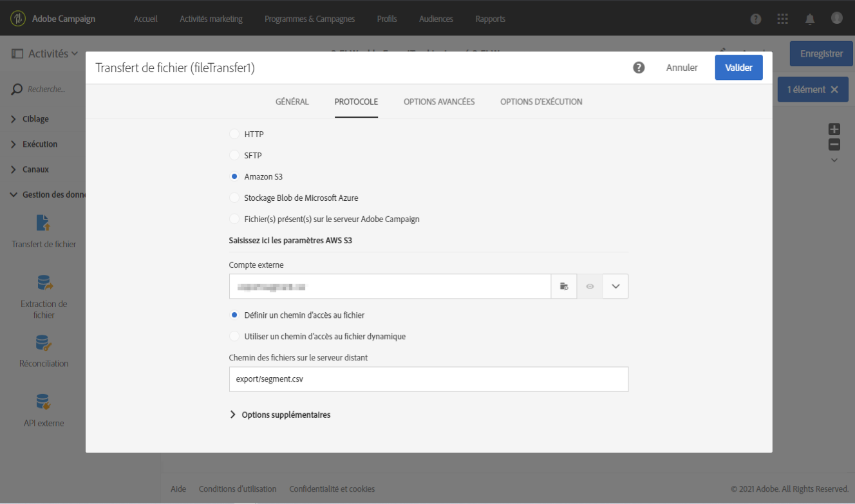Click the Extraction de fichier activity icon
The image size is (855, 504).
(x=44, y=283)
